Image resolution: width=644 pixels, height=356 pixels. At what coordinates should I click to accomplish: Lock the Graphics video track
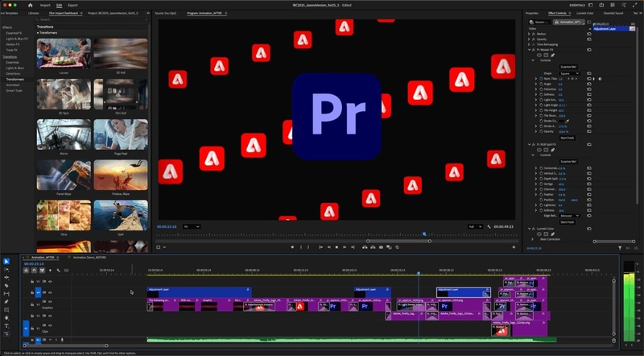pos(32,304)
